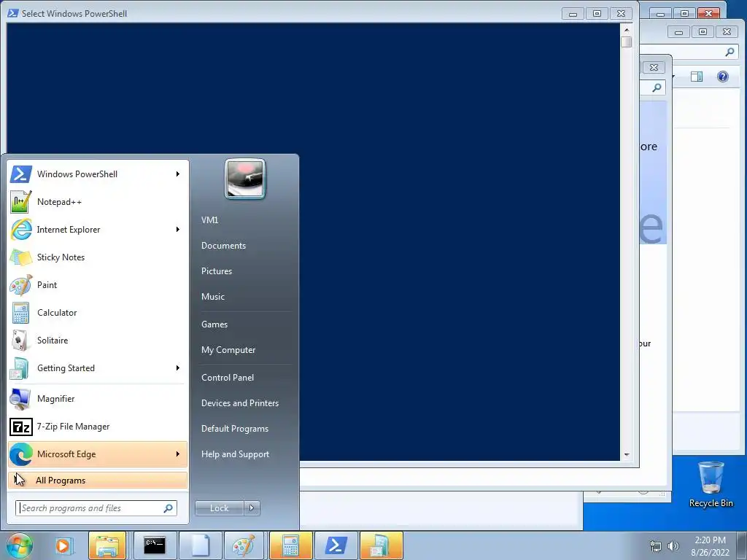Minimize the Select Windows PowerShell window

point(573,13)
